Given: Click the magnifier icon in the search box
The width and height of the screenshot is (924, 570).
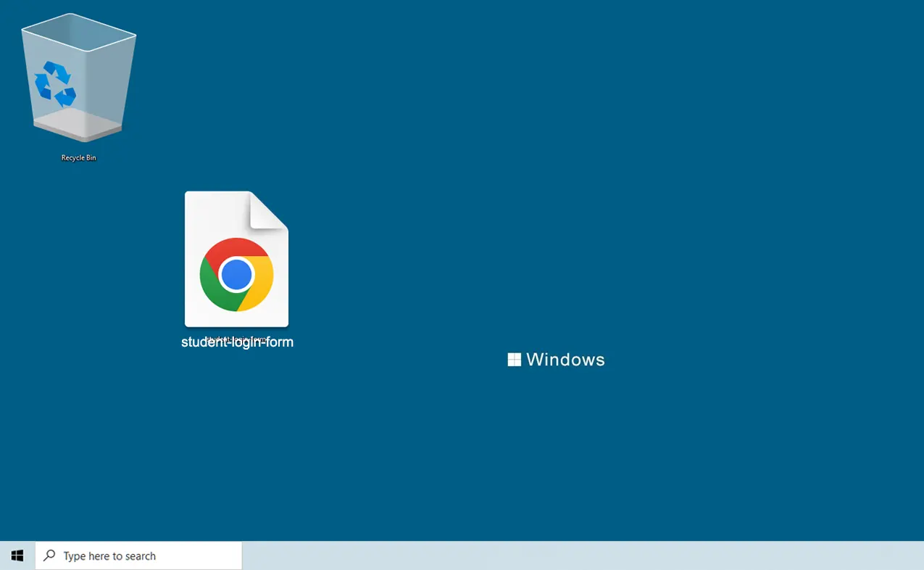Looking at the screenshot, I should (49, 555).
